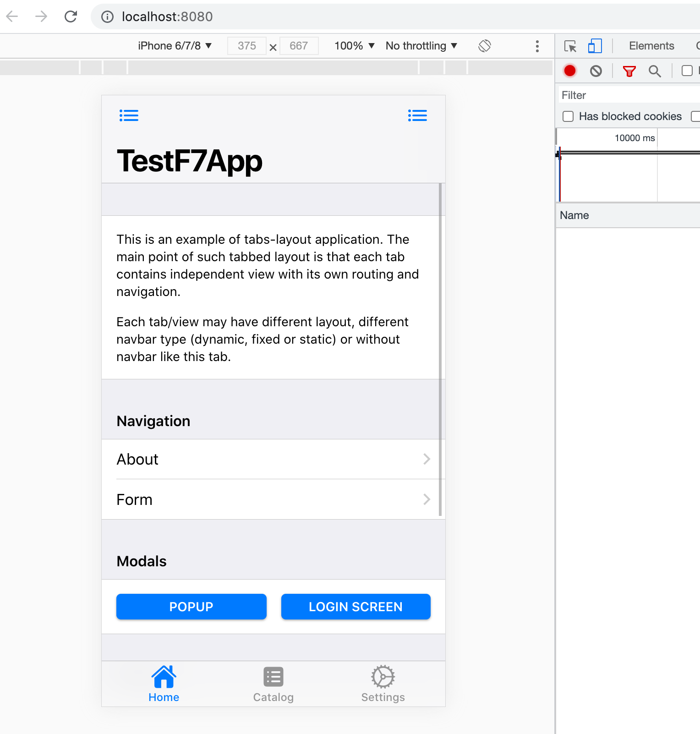
Task: Open the No throttling dropdown
Action: [x=421, y=46]
